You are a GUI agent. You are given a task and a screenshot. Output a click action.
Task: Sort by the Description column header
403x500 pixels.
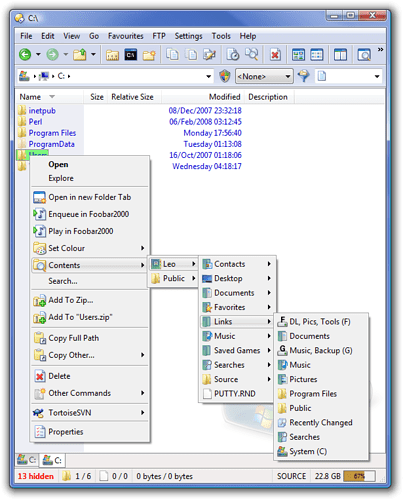click(x=268, y=97)
